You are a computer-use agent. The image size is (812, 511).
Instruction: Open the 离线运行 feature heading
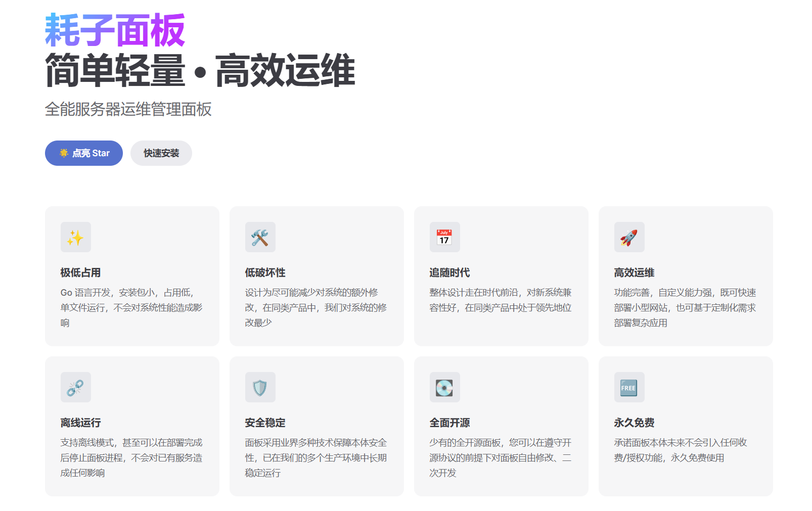pyautogui.click(x=80, y=423)
